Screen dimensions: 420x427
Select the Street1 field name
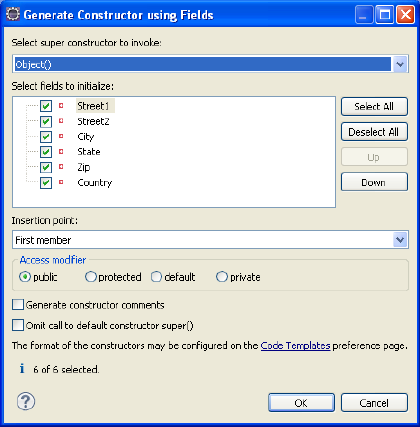point(93,106)
